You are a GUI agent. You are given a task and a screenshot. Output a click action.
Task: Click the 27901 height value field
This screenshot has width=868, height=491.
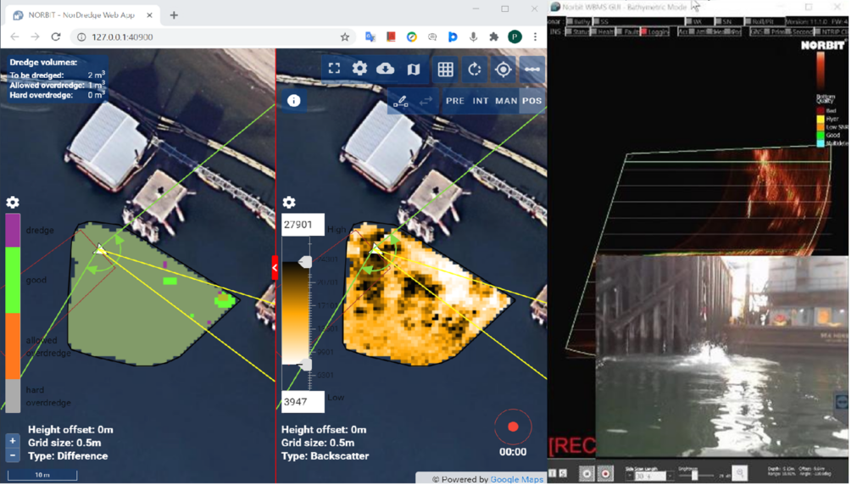click(x=303, y=224)
